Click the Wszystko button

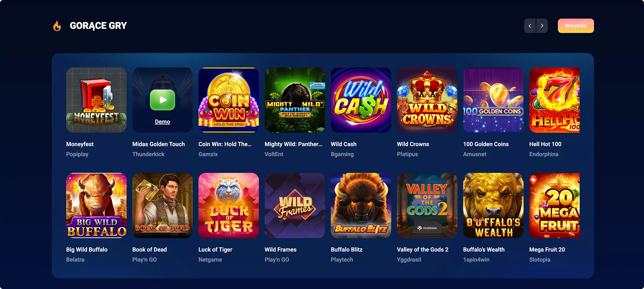coord(576,26)
